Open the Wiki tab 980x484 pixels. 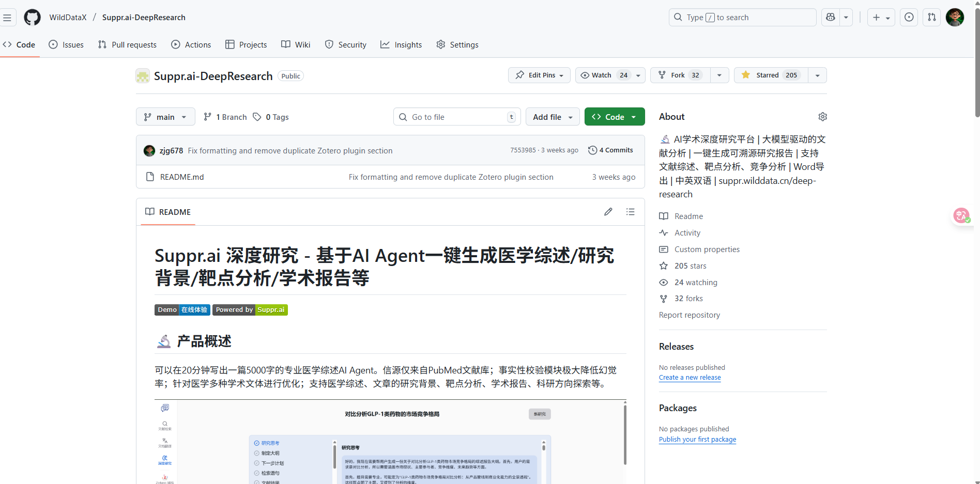point(296,45)
